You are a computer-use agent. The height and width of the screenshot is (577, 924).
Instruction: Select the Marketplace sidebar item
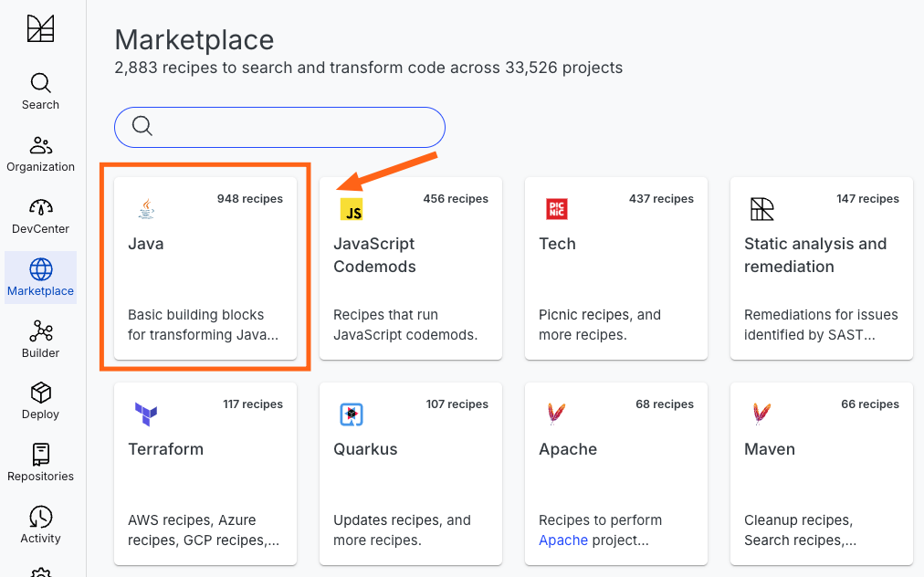(41, 278)
